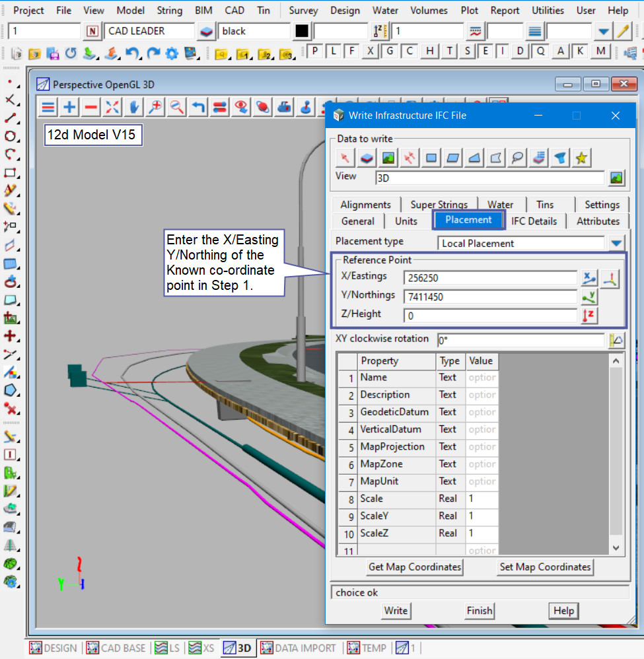
Task: Click the undo arrow in main toolbar
Action: 132,53
